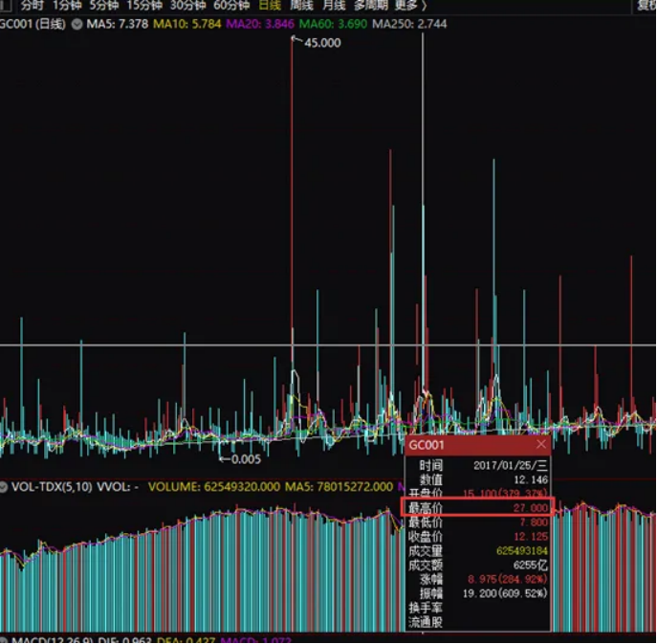Viewport: 657px width, 644px height.
Task: Switch to 月线 monthly chart
Action: [x=334, y=5]
